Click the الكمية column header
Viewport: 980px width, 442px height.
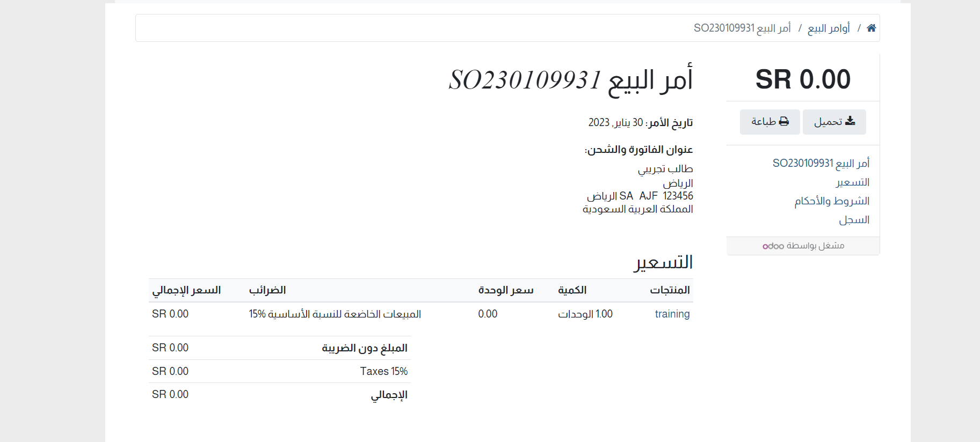click(572, 290)
